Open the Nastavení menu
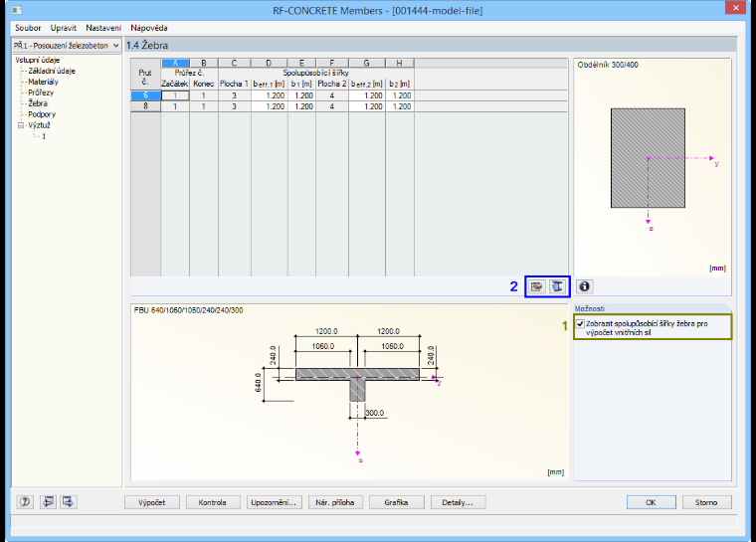Viewport: 756px width, 542px height. pyautogui.click(x=103, y=28)
